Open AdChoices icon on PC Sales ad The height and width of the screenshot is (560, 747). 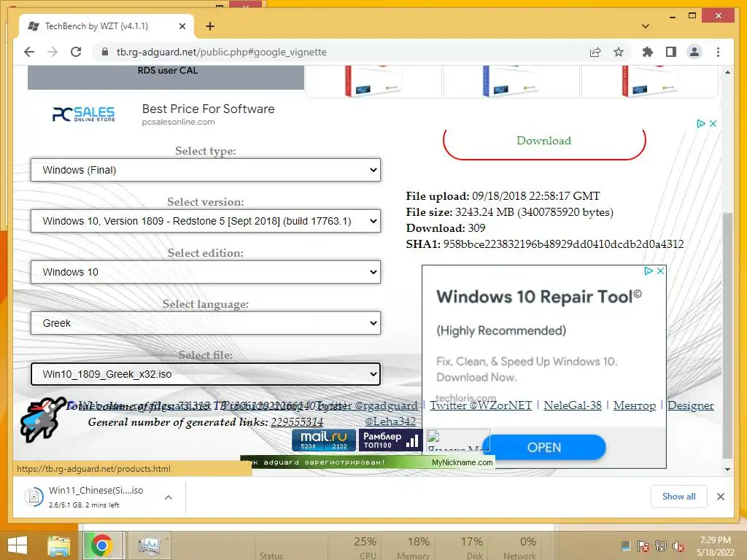701,123
